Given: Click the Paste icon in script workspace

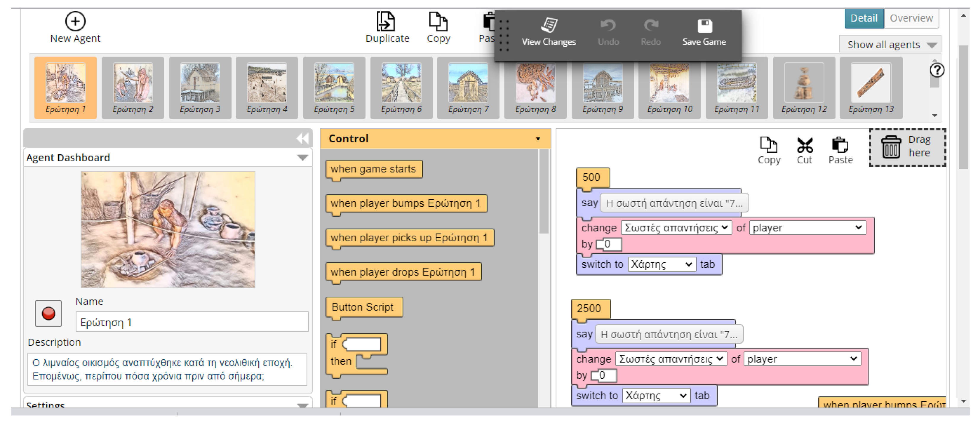Looking at the screenshot, I should click(x=840, y=146).
